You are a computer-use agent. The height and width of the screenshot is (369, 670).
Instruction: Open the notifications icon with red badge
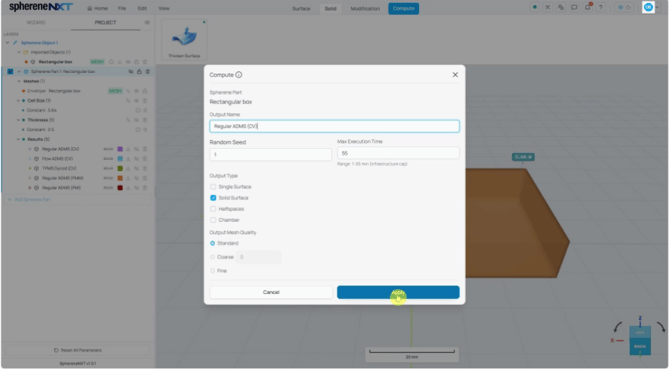click(x=588, y=7)
